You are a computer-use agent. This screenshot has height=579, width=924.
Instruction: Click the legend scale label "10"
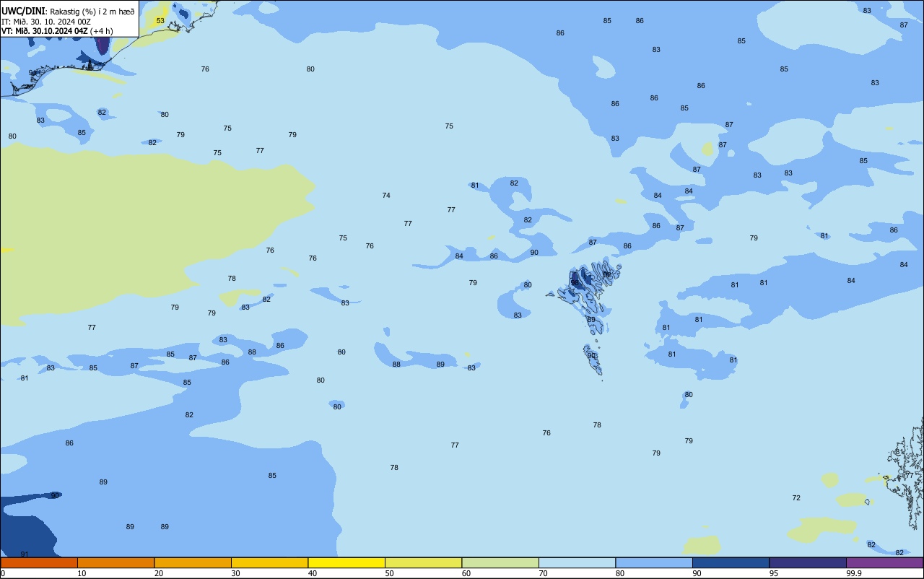click(82, 573)
